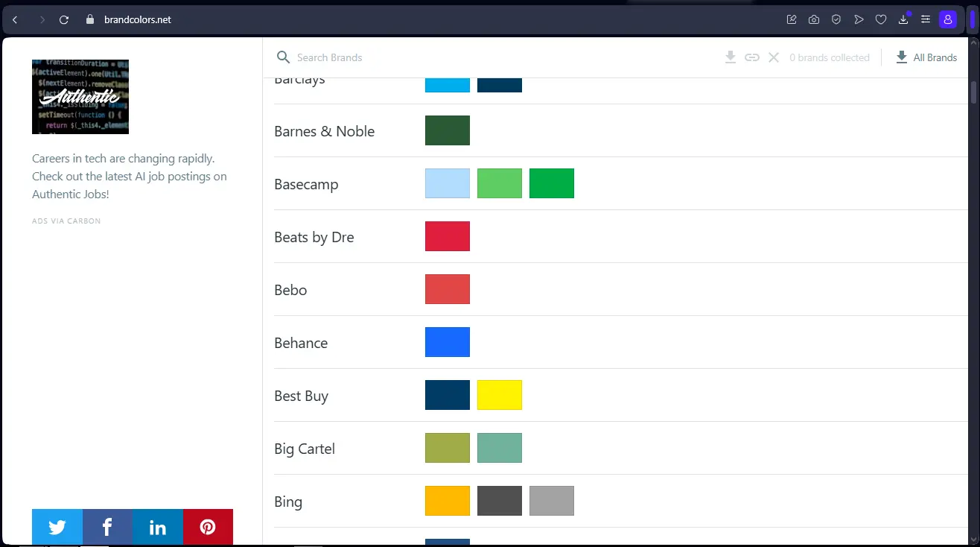Select Big Cartel teal swatch
980x547 pixels.
[500, 448]
